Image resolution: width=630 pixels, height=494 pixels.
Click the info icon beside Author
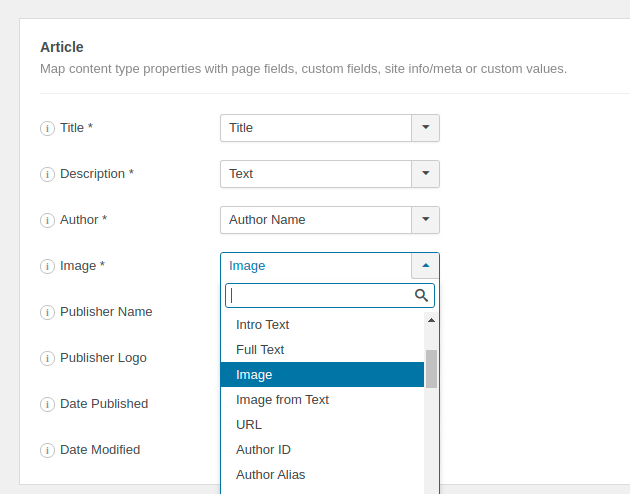(47, 220)
